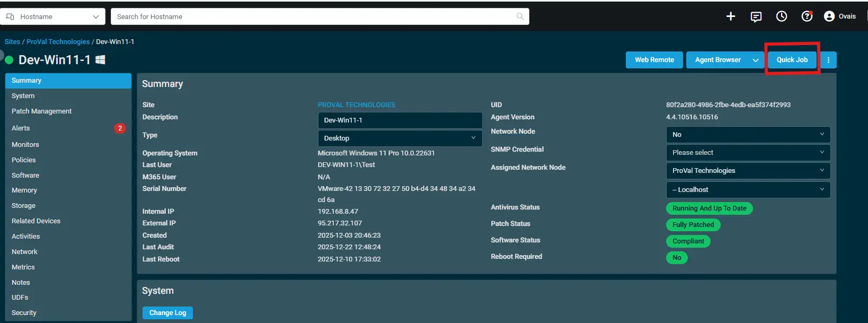Go to the Security sidebar section
Screen dimensions: 868x323
click(x=24, y=313)
